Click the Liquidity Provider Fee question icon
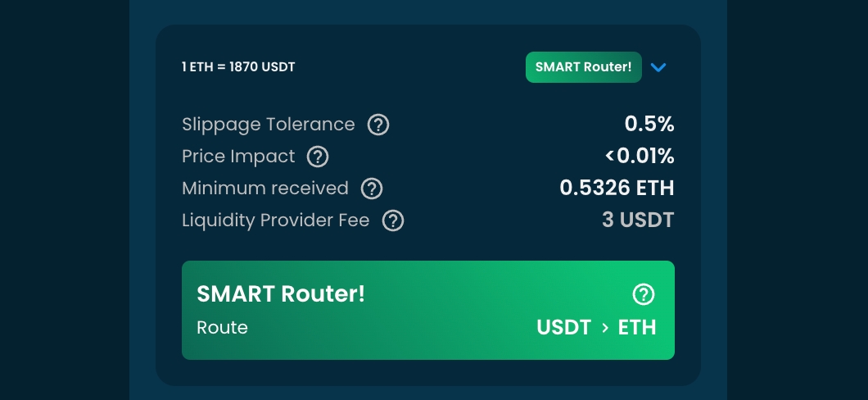 click(393, 220)
